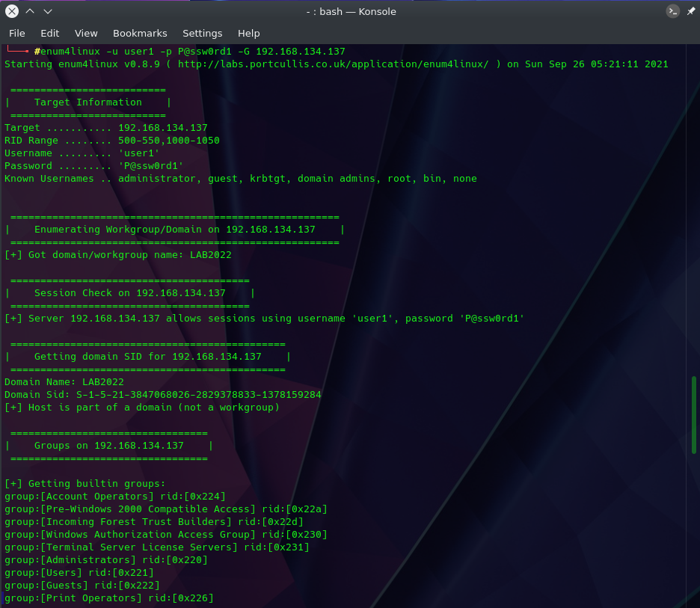This screenshot has height=608, width=700.
Task: Click the Username 'user1' line
Action: (x=82, y=153)
